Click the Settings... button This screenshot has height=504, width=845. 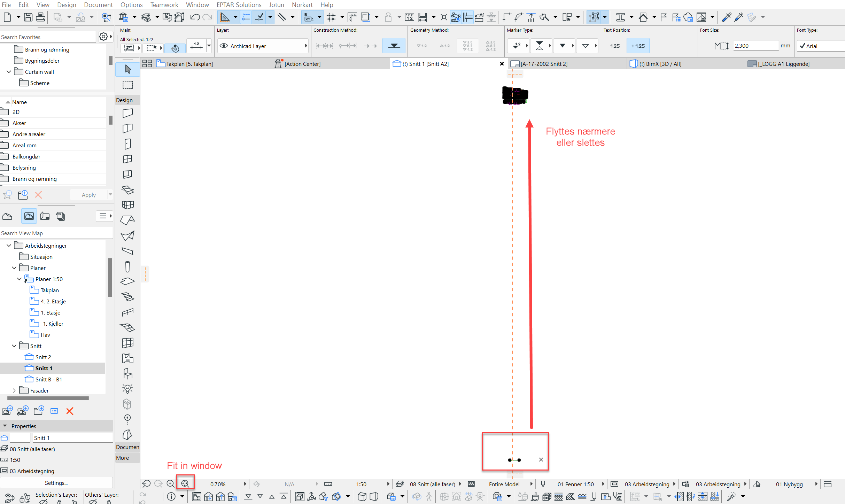click(x=56, y=483)
